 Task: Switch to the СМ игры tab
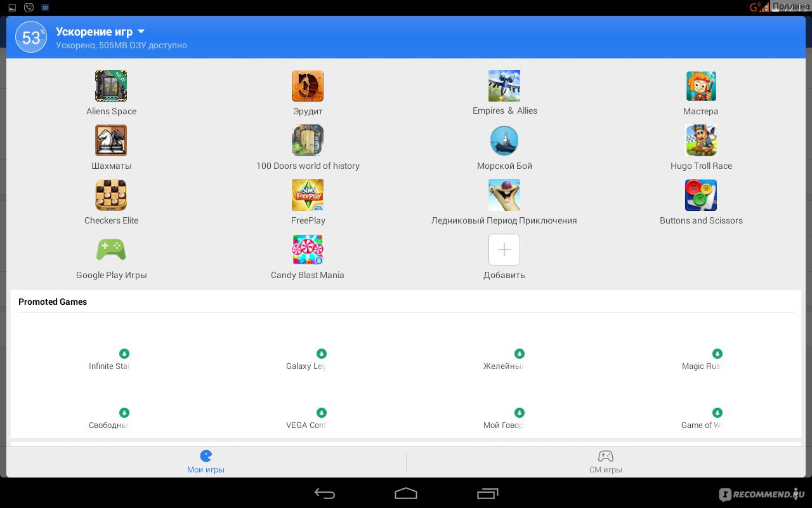(x=606, y=462)
